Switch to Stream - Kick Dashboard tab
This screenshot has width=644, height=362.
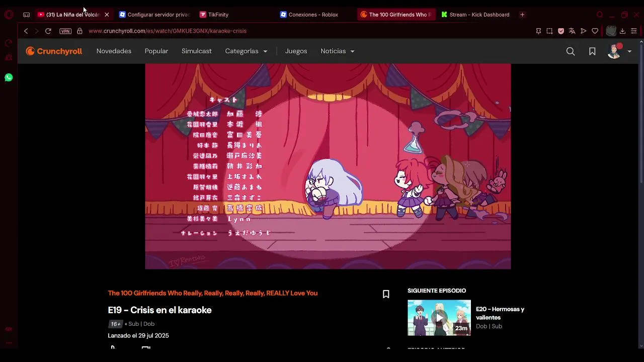tap(476, 15)
